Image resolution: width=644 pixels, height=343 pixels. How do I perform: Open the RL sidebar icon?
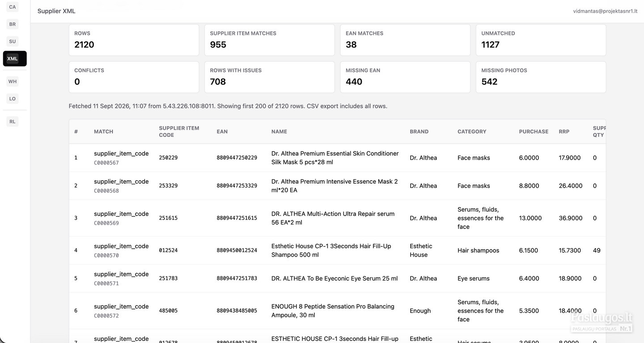click(x=13, y=122)
